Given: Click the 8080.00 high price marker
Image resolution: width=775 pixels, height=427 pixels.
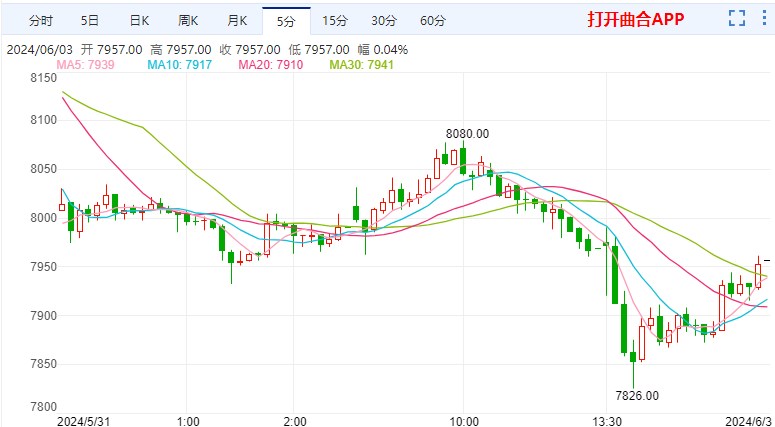Looking at the screenshot, I should 467,133.
